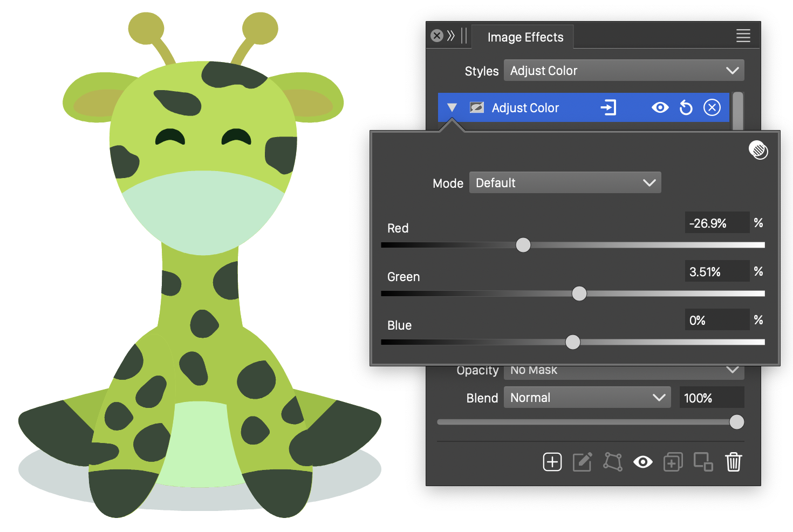Reset the Adjust Color effect
Image resolution: width=793 pixels, height=532 pixels.
point(686,108)
